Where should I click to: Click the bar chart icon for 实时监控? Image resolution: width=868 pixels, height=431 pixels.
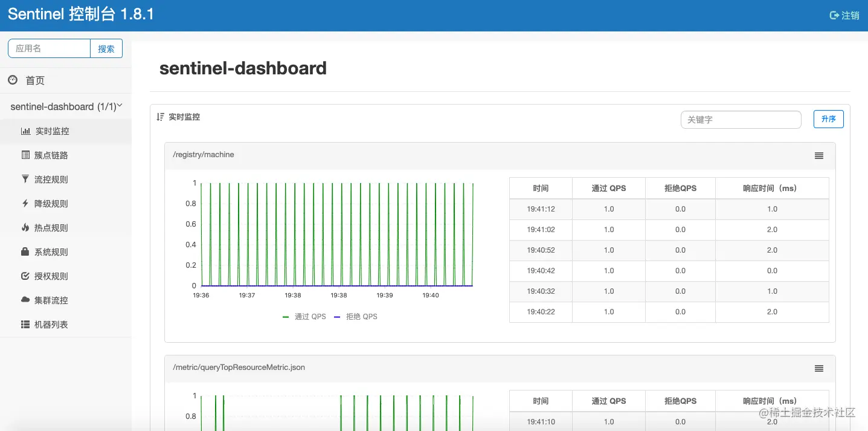tap(25, 131)
